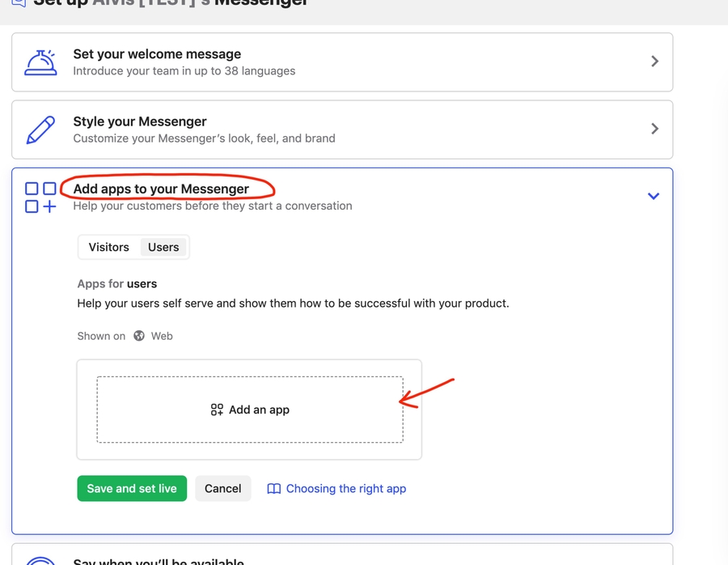Click the Cancel button
The width and height of the screenshot is (728, 565).
tap(222, 489)
